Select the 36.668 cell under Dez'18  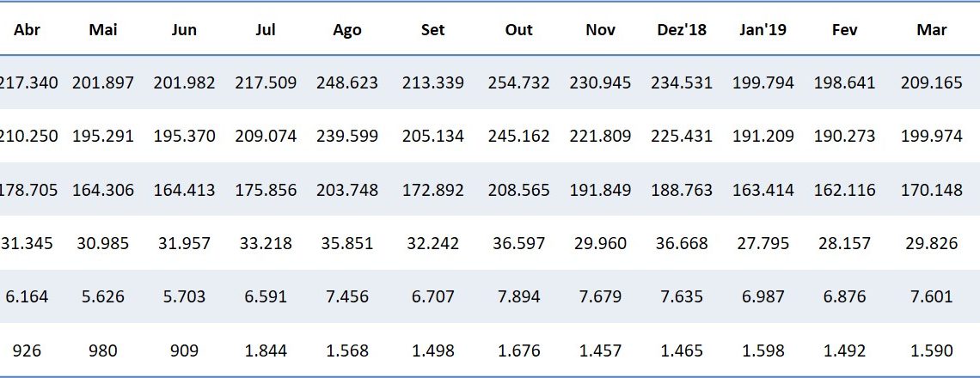[682, 243]
